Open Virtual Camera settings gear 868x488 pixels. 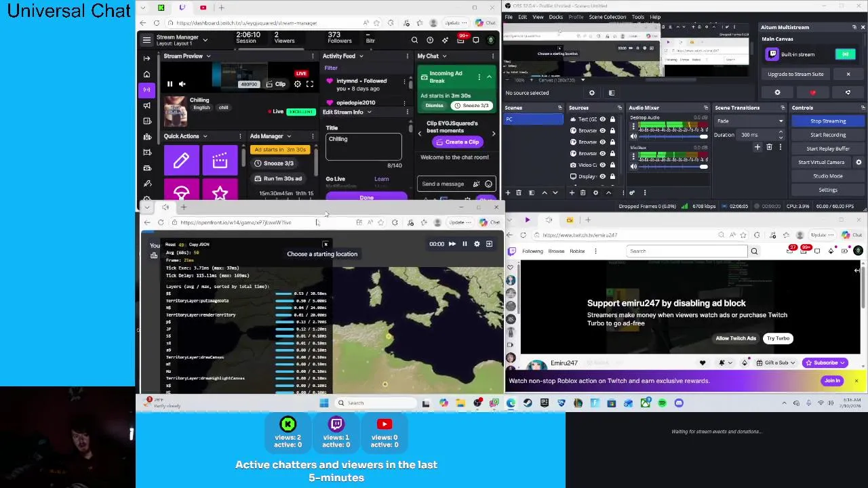pyautogui.click(x=859, y=162)
